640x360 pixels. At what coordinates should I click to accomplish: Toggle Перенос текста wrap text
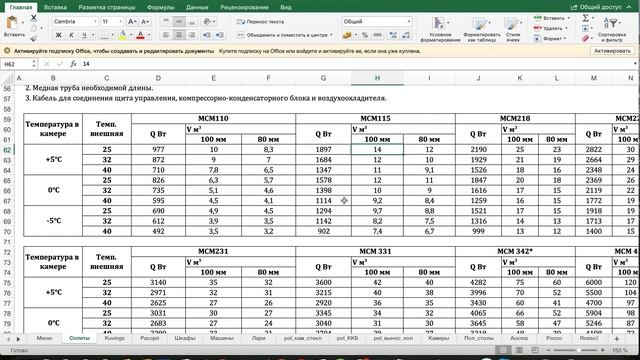coord(261,22)
